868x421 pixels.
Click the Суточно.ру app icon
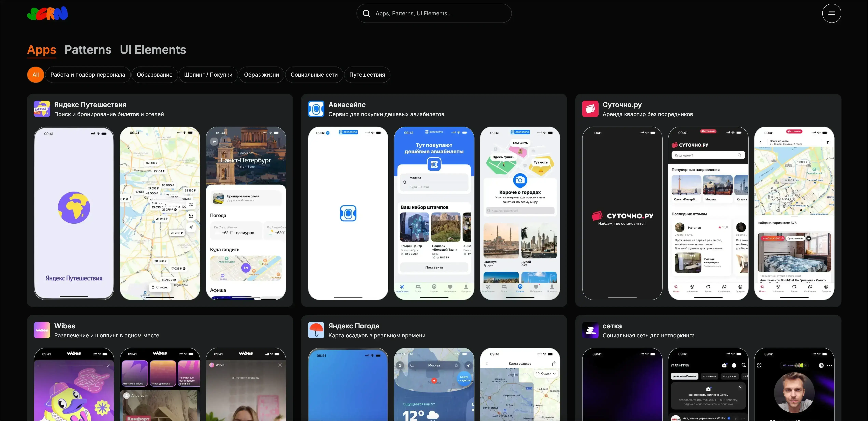[x=590, y=109]
